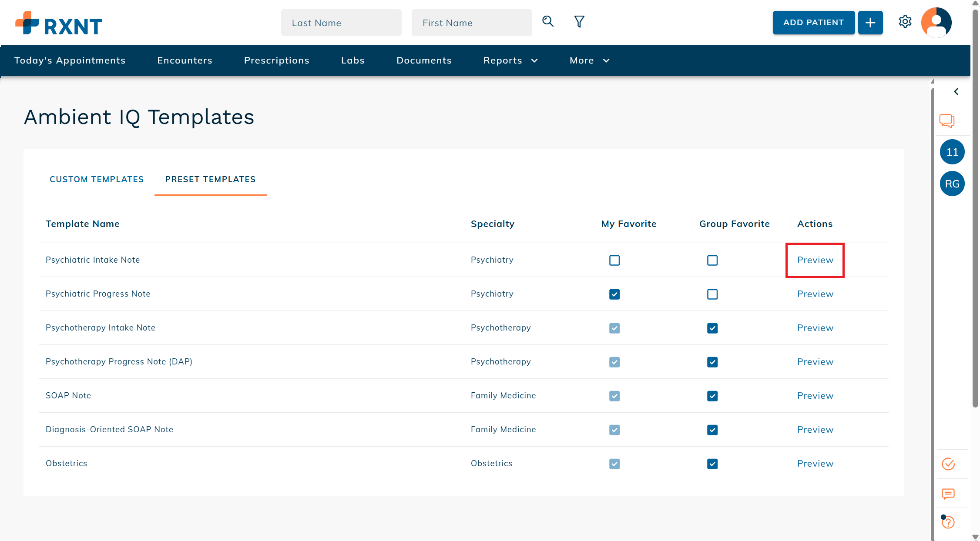
Task: Open the message icon in right sidebar
Action: click(x=948, y=494)
